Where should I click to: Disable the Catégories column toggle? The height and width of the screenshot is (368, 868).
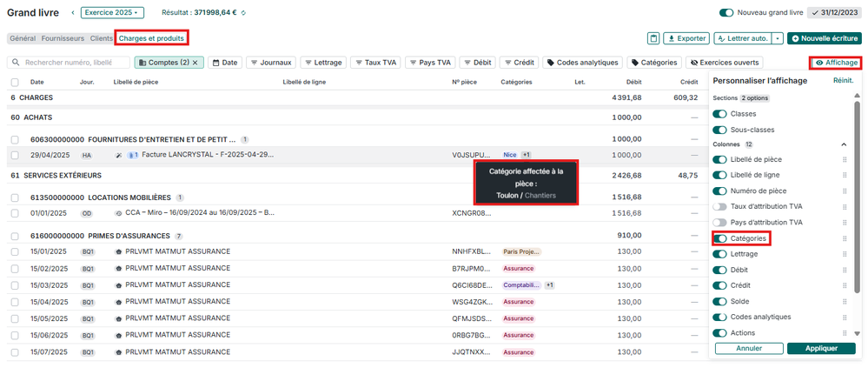coord(719,238)
